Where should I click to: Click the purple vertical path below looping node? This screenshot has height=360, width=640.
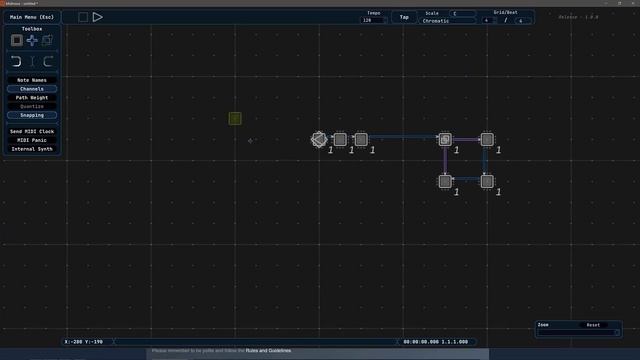(445, 160)
